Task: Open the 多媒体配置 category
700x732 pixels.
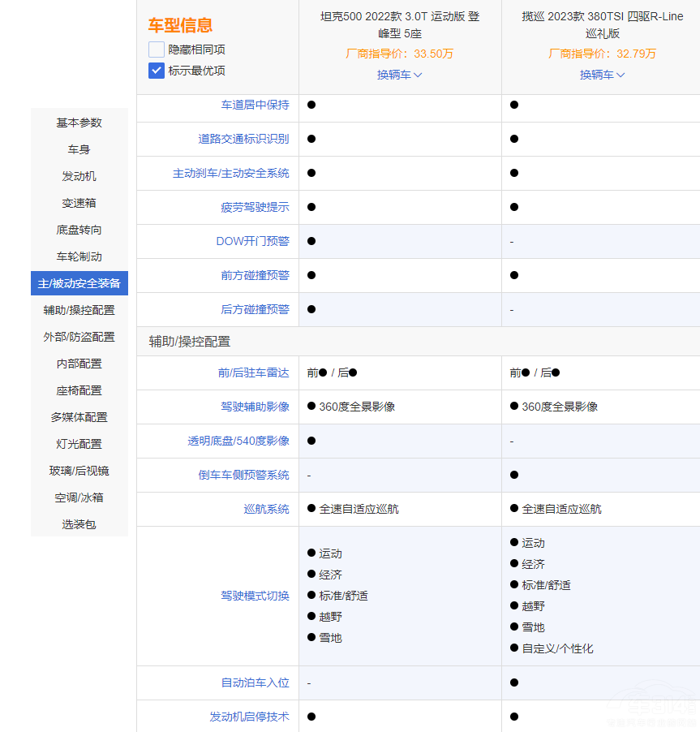Action: tap(79, 417)
